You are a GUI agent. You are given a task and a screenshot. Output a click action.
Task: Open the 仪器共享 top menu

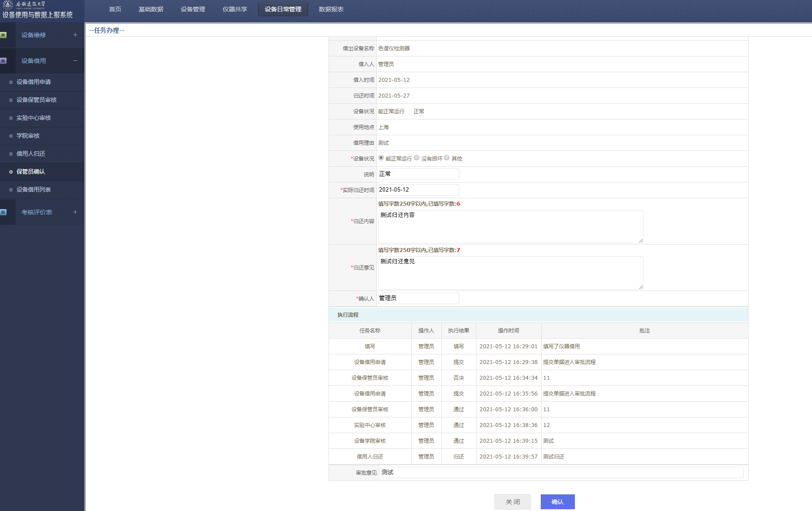tap(234, 9)
